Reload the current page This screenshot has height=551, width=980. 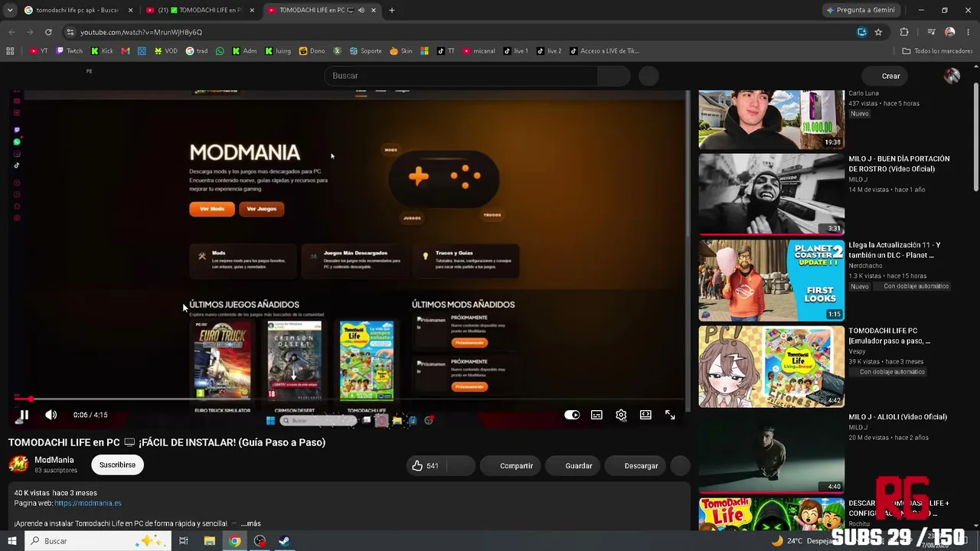48,32
